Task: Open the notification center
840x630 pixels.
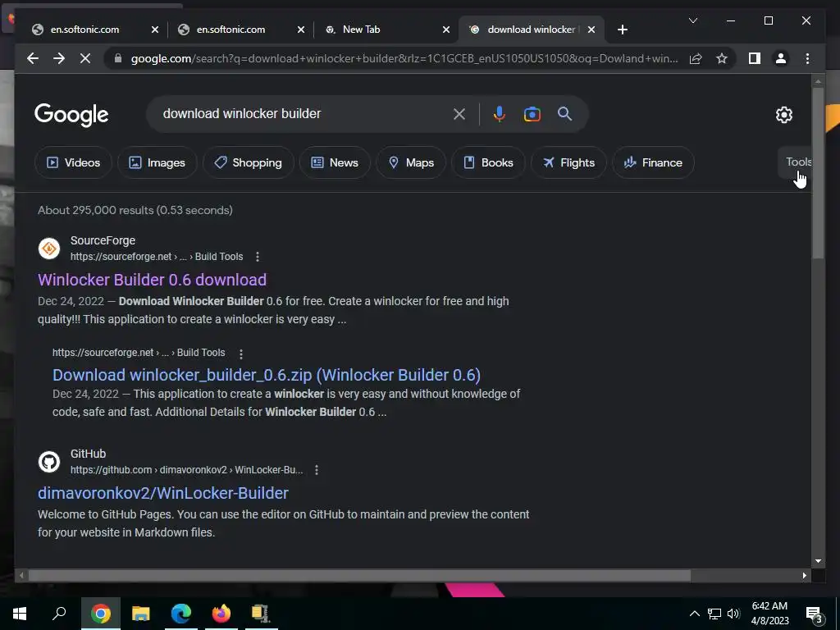Action: click(815, 614)
